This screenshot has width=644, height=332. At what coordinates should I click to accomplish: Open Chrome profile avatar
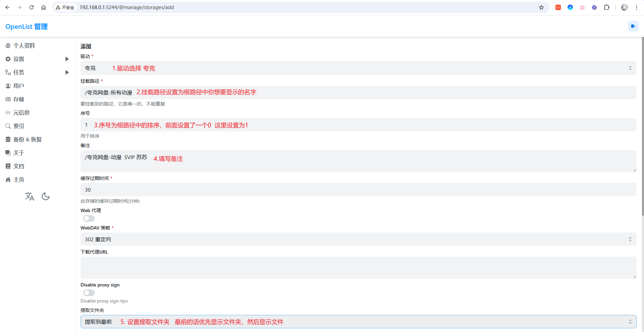[x=624, y=7]
